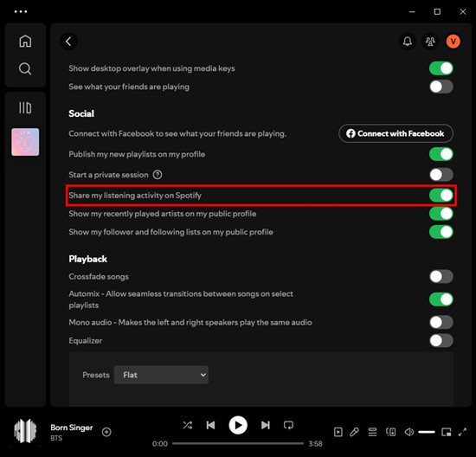Adjust the volume slider
The height and width of the screenshot is (457, 476).
tap(427, 432)
